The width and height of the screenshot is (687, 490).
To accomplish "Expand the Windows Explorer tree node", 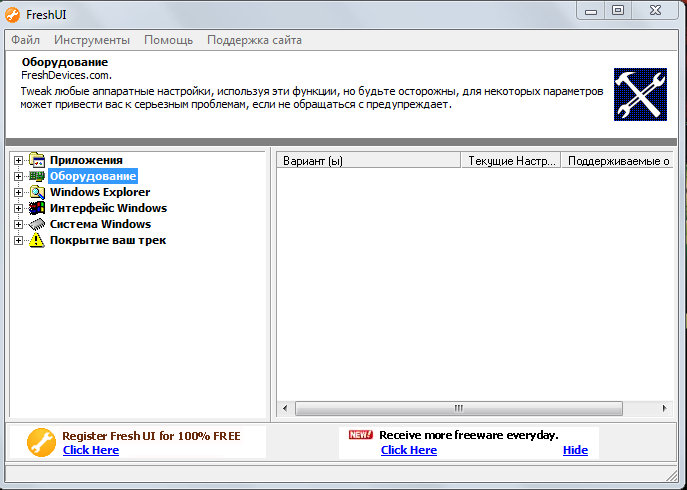I will pos(18,192).
